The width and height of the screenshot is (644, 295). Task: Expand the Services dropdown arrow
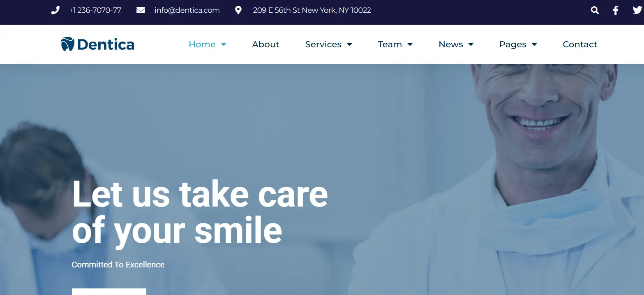pyautogui.click(x=349, y=44)
